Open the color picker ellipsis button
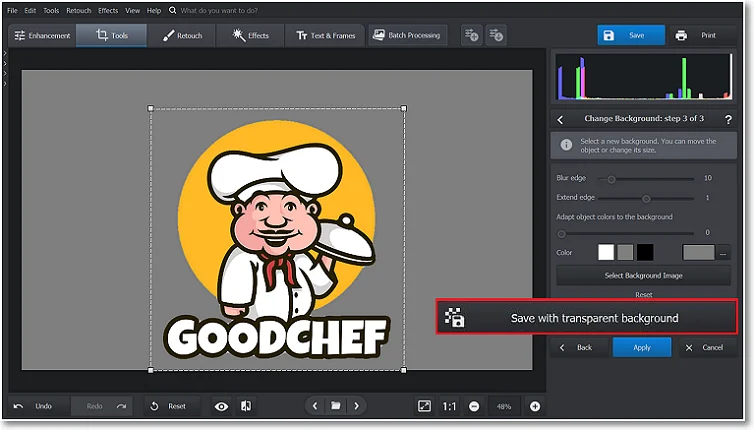The height and width of the screenshot is (430, 754). [723, 253]
